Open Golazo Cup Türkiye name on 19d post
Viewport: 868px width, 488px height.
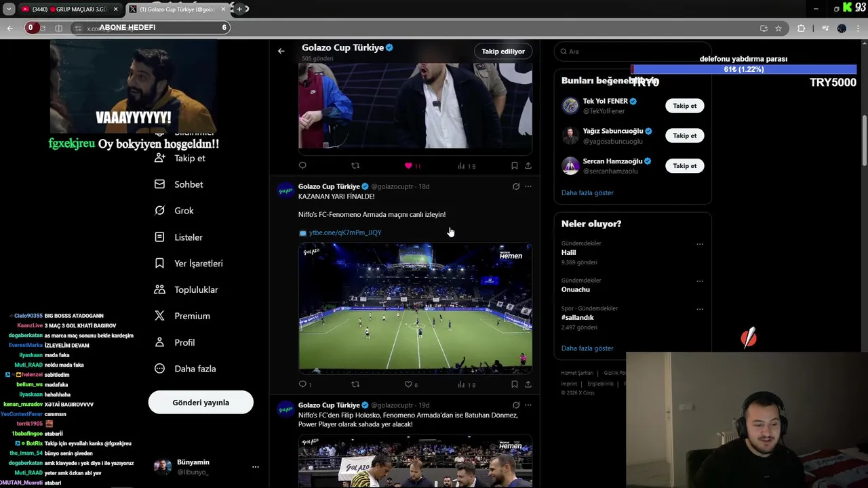pyautogui.click(x=329, y=405)
